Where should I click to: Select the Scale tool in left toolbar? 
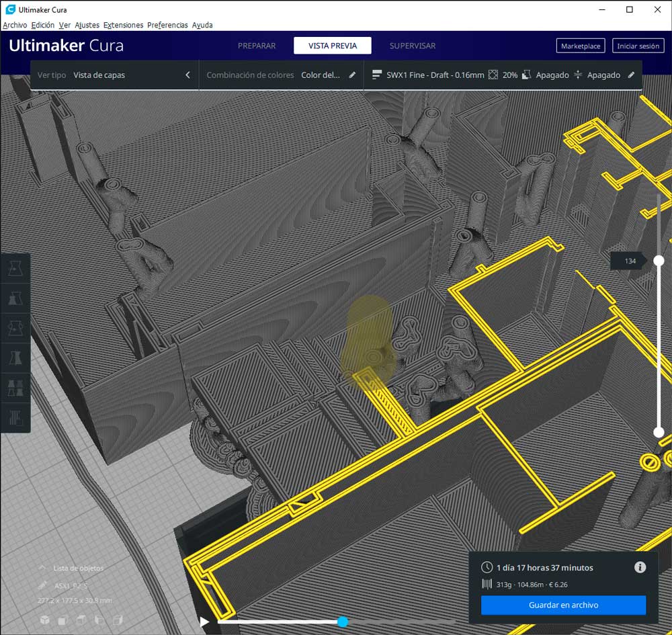tap(15, 298)
